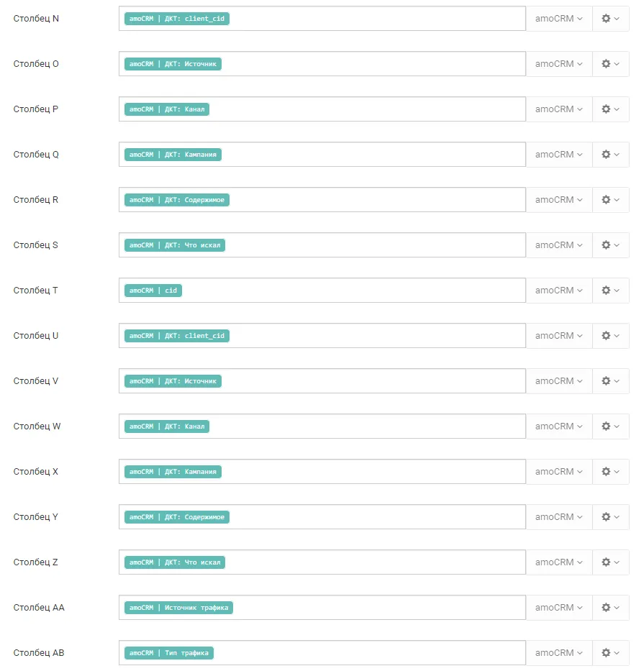Click input field of Столбец R
This screenshot has width=644, height=671.
coord(322,200)
